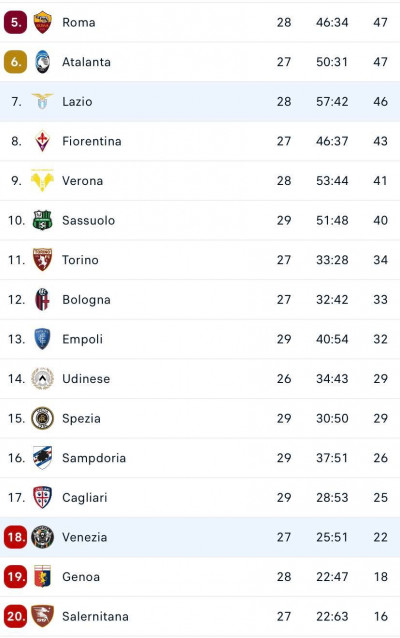Click the Atalanta club crest
Screen dimensions: 400x638
coord(42,62)
